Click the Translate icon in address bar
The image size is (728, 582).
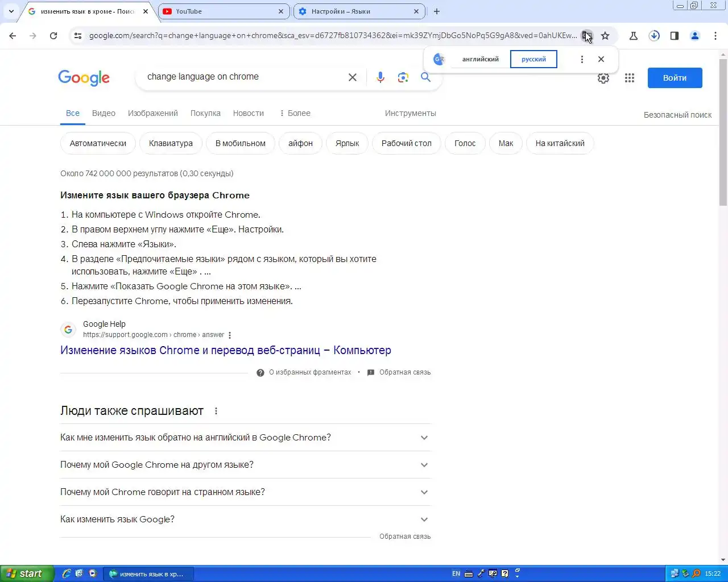click(586, 36)
